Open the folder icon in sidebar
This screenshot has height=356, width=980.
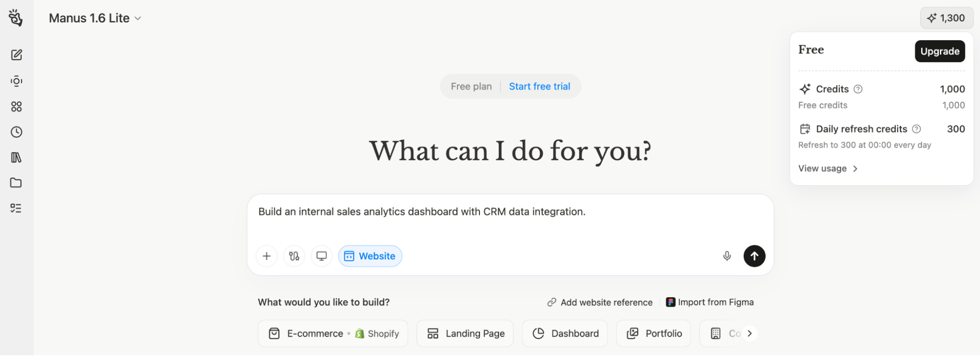point(16,183)
